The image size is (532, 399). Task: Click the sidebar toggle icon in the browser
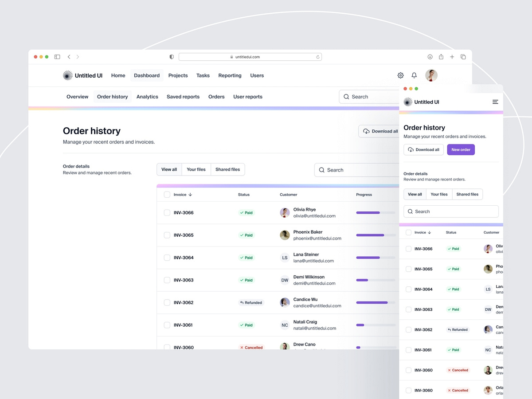[57, 57]
